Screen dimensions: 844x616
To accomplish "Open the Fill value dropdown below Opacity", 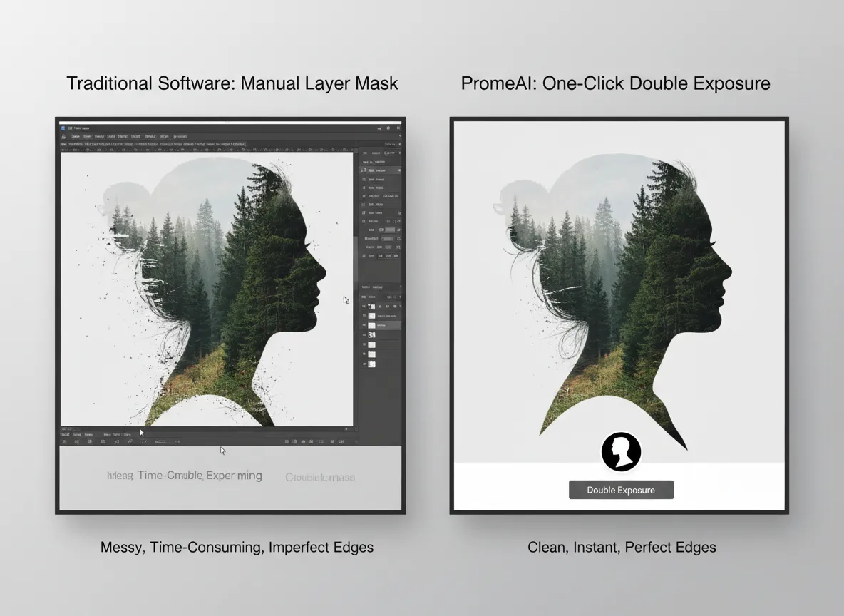I will coord(395,306).
